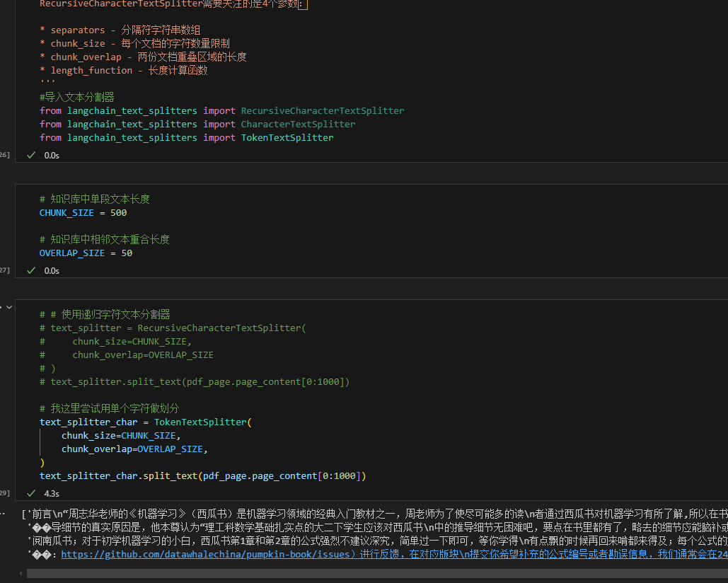Click the '* chunk_size' docstring line
Image resolution: width=728 pixels, height=583 pixels.
[134, 43]
